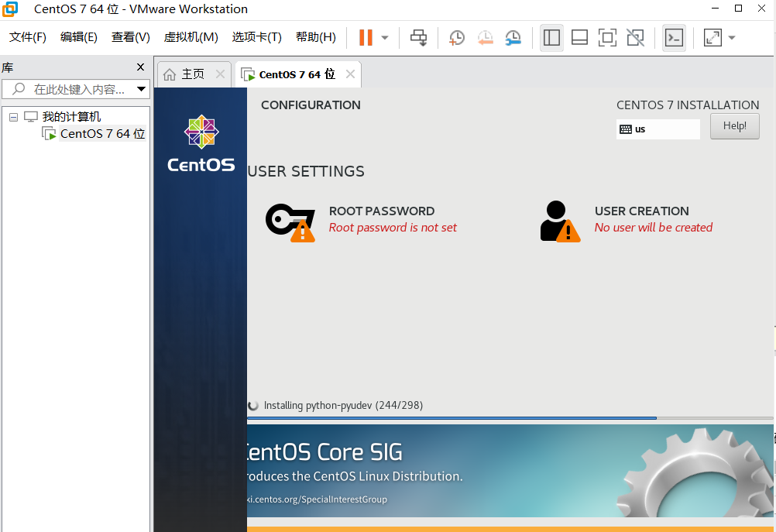Click the Installing python-pyudev status text
This screenshot has height=532, width=776.
[x=343, y=405]
